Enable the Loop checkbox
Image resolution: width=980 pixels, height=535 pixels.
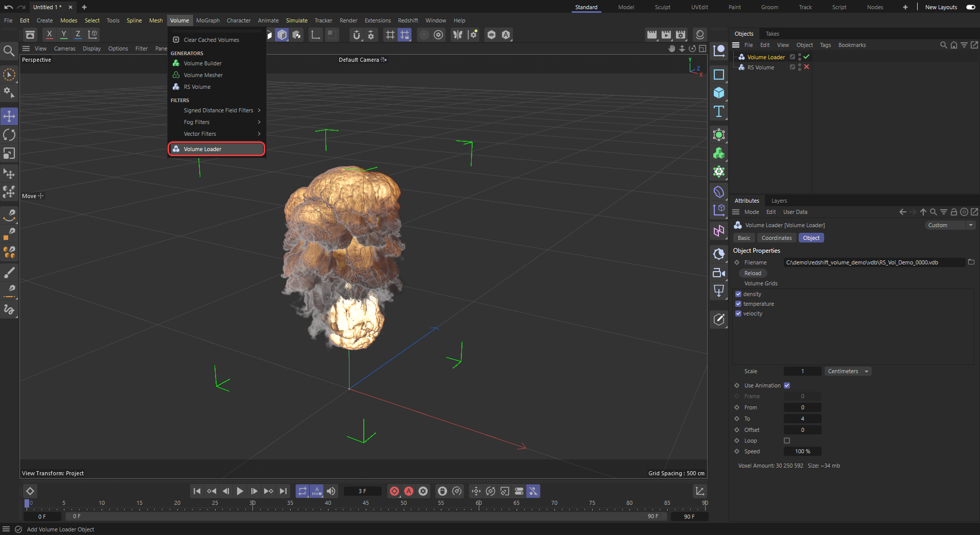[x=787, y=441]
